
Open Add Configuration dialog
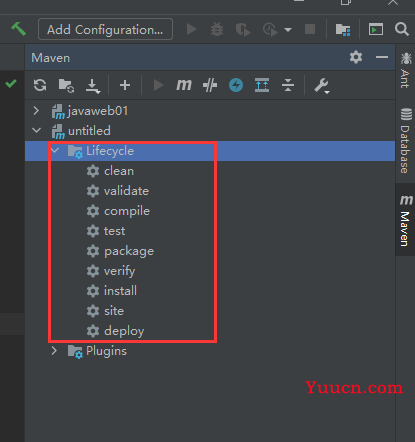pos(105,29)
